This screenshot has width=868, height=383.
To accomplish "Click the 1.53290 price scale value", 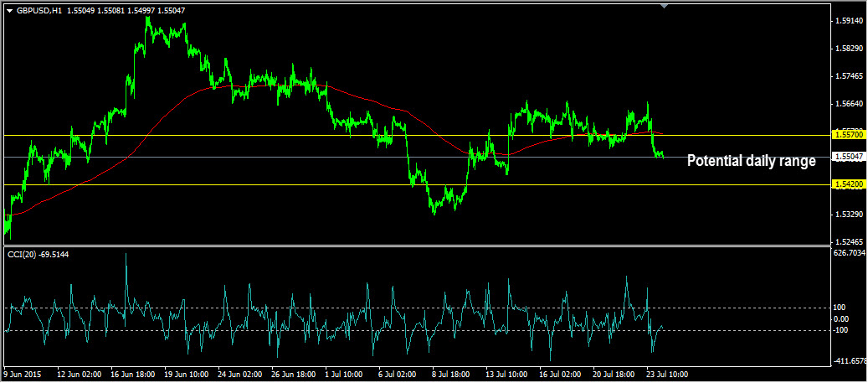I will pos(851,214).
